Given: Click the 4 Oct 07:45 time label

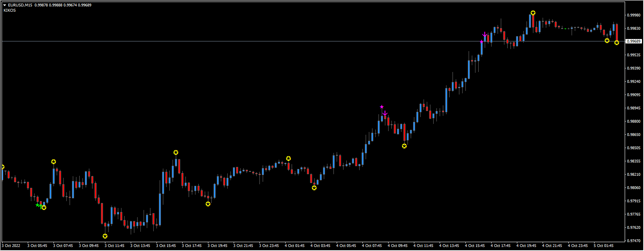Looking at the screenshot, I should click(x=372, y=246).
